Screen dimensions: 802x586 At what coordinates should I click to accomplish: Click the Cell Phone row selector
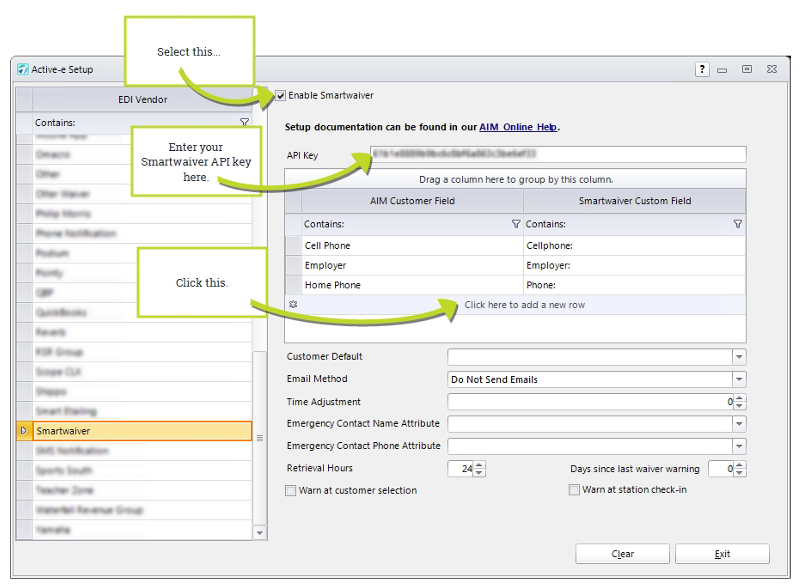[x=293, y=245]
